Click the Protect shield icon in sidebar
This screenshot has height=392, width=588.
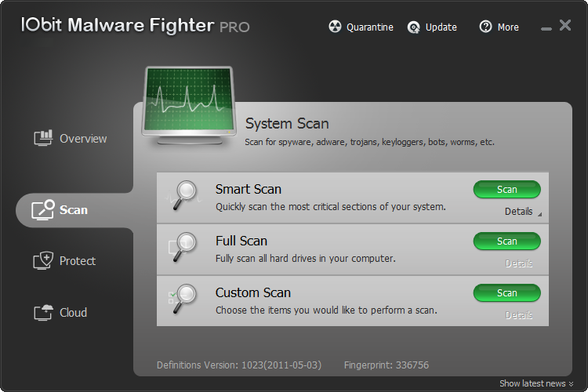[x=43, y=261]
